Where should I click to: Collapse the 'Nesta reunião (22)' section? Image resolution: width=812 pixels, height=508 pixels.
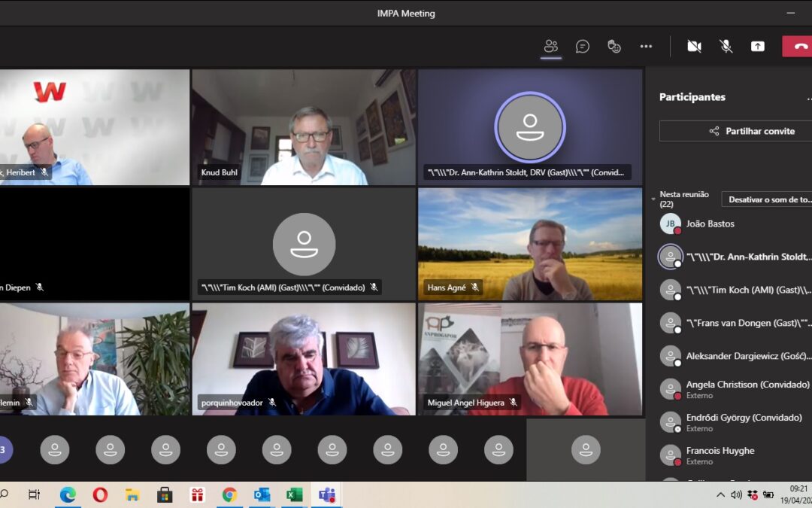[653, 199]
